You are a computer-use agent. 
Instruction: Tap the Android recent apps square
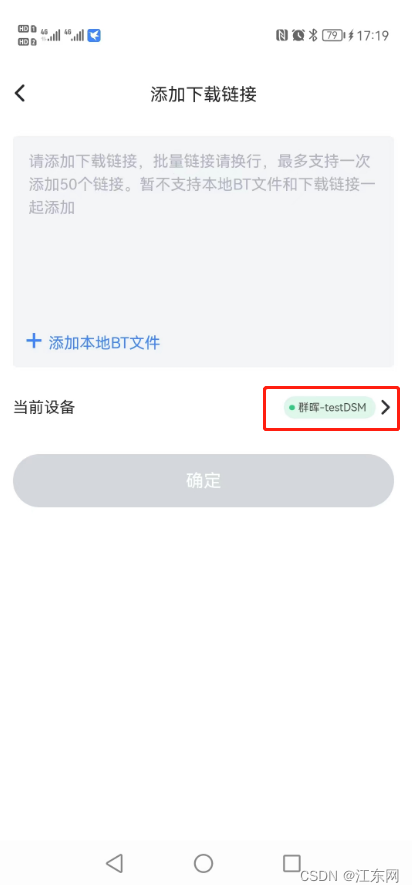(292, 863)
